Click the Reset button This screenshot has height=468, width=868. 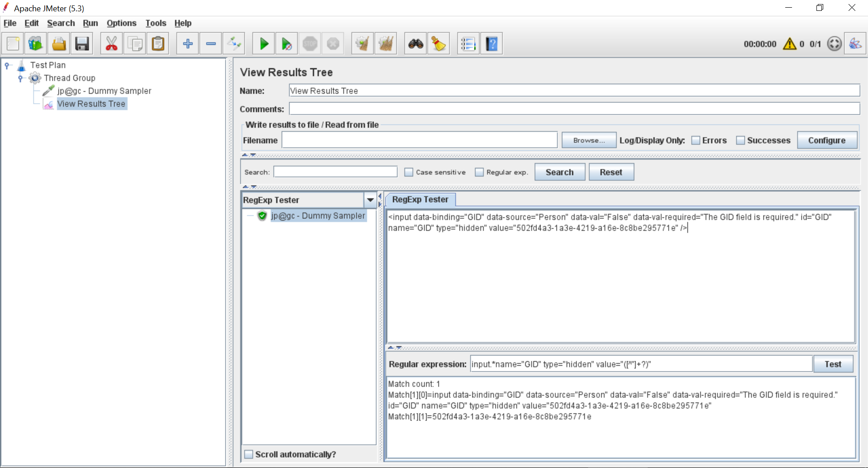(x=611, y=172)
